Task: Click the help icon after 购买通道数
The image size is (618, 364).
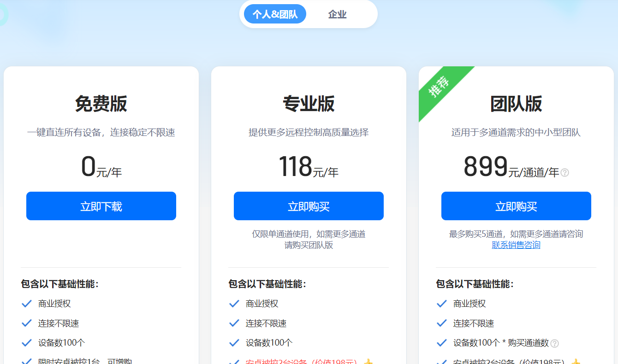Action: pos(555,343)
